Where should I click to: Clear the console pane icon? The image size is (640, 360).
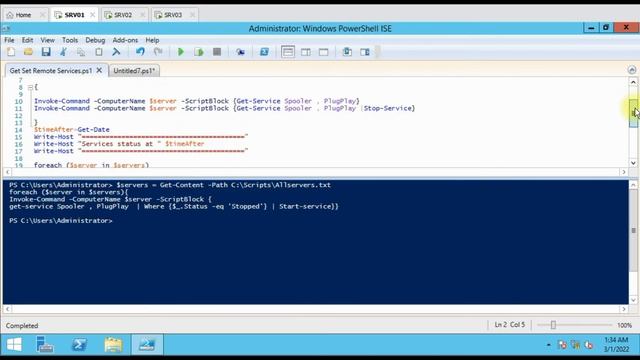click(116, 52)
